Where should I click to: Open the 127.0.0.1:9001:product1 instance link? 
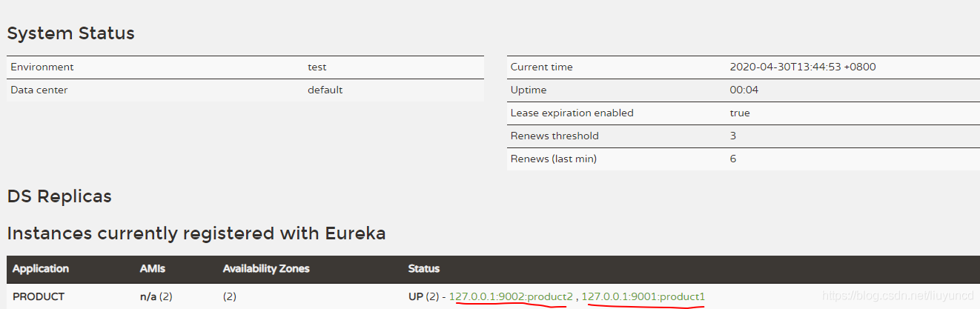643,296
